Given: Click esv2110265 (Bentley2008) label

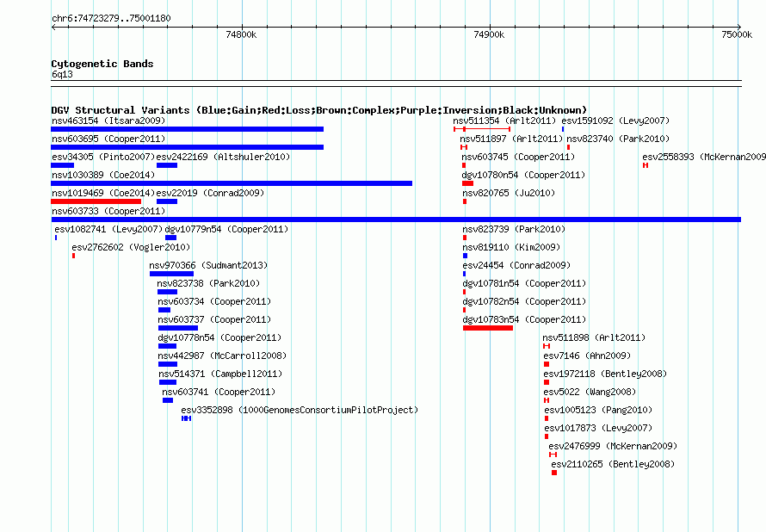Looking at the screenshot, I should [x=613, y=464].
